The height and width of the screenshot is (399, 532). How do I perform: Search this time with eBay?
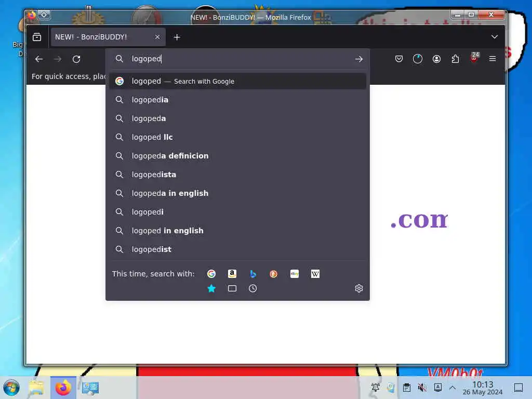295,274
